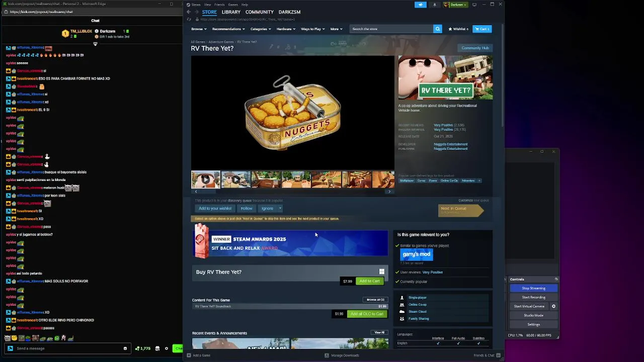
Task: Open Friends & Chat icon
Action: 499,355
